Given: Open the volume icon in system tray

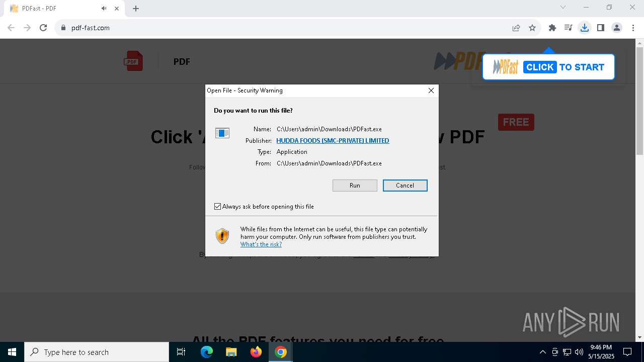Looking at the screenshot, I should tap(579, 352).
